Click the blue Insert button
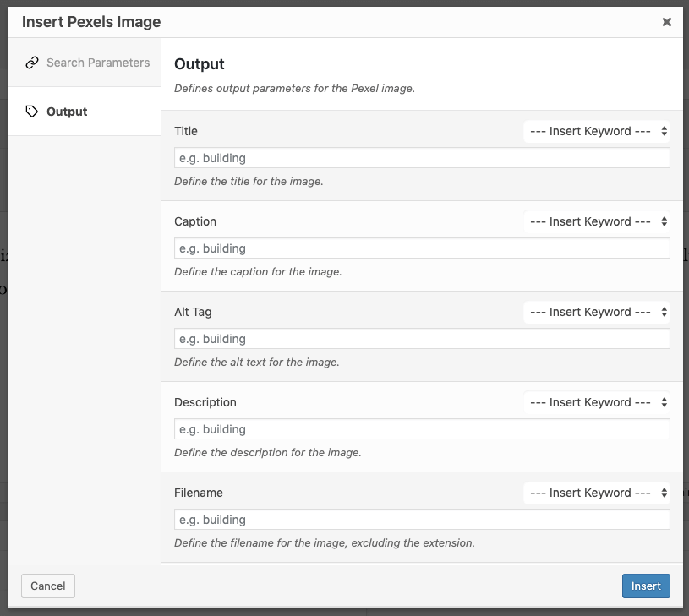The height and width of the screenshot is (616, 689). point(646,586)
